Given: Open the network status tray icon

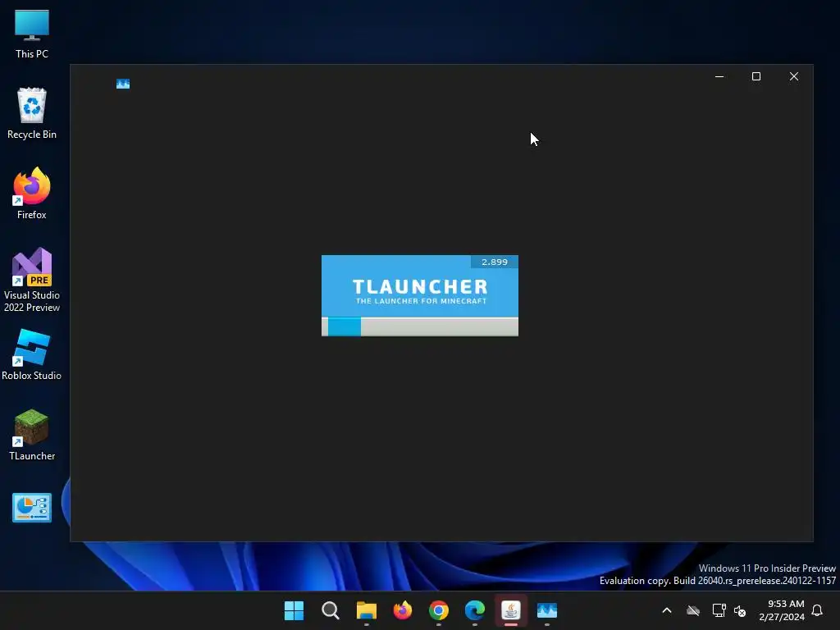Looking at the screenshot, I should tap(719, 610).
